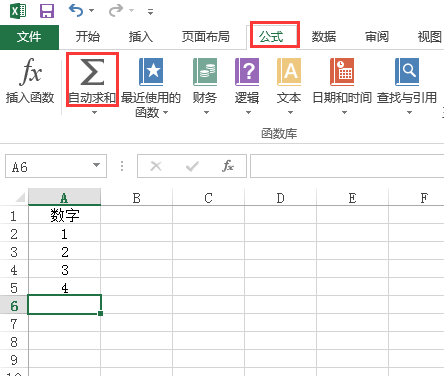Click the 插入函数 fx button

(30, 81)
